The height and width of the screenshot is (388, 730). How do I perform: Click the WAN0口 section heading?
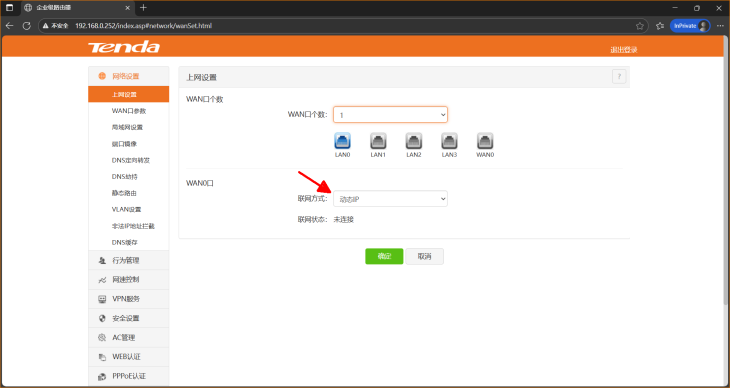click(x=200, y=183)
